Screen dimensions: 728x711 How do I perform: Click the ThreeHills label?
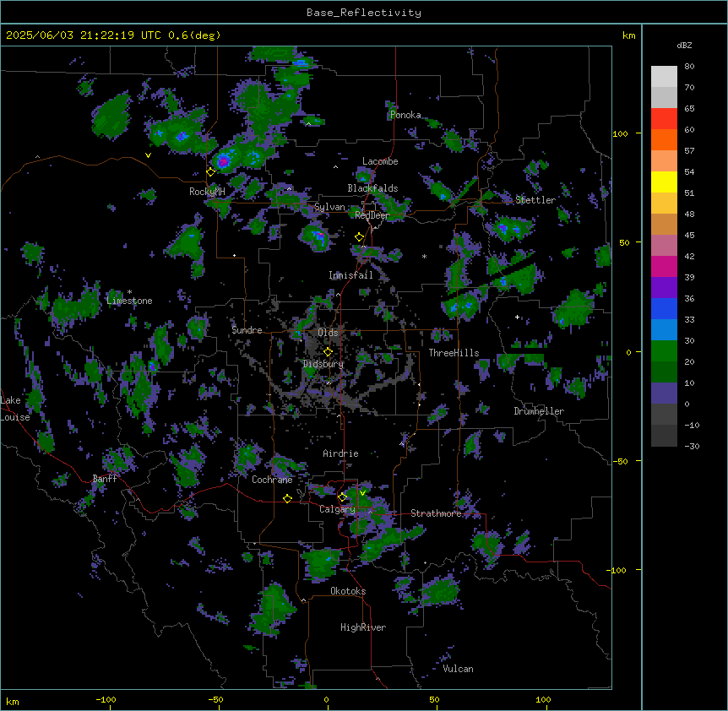pos(454,353)
